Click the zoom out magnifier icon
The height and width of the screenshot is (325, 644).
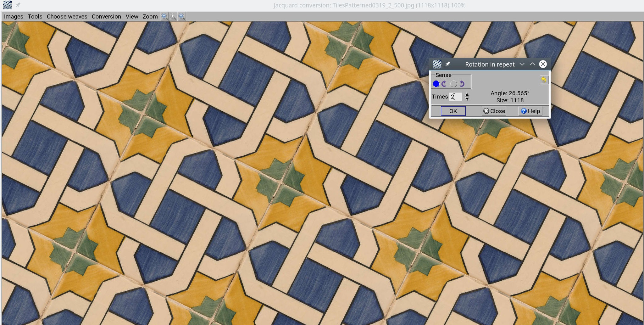[182, 16]
